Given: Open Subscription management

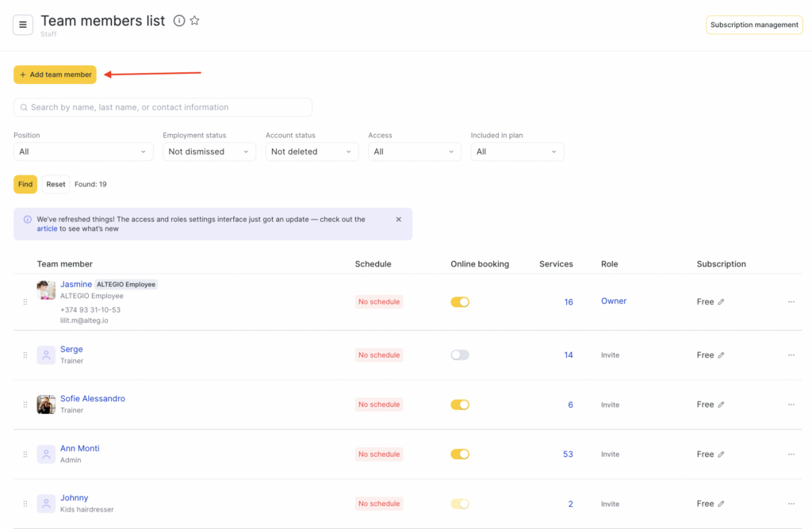Looking at the screenshot, I should (754, 25).
